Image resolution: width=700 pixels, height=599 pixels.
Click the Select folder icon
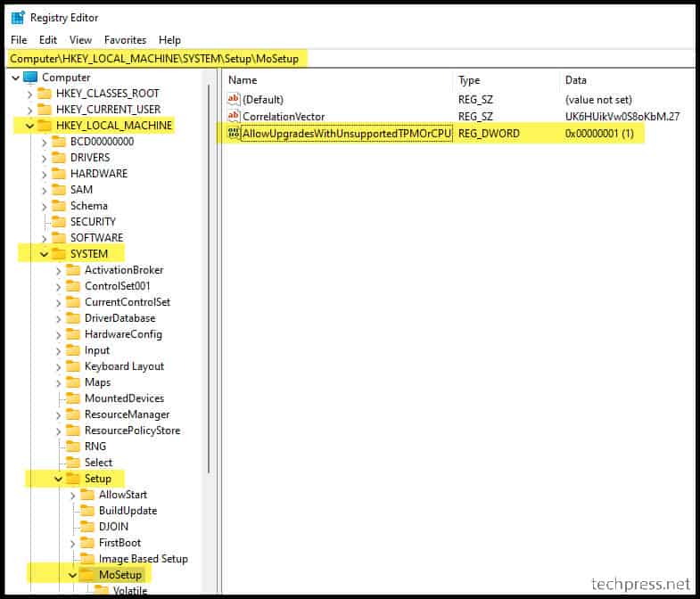[x=73, y=463]
